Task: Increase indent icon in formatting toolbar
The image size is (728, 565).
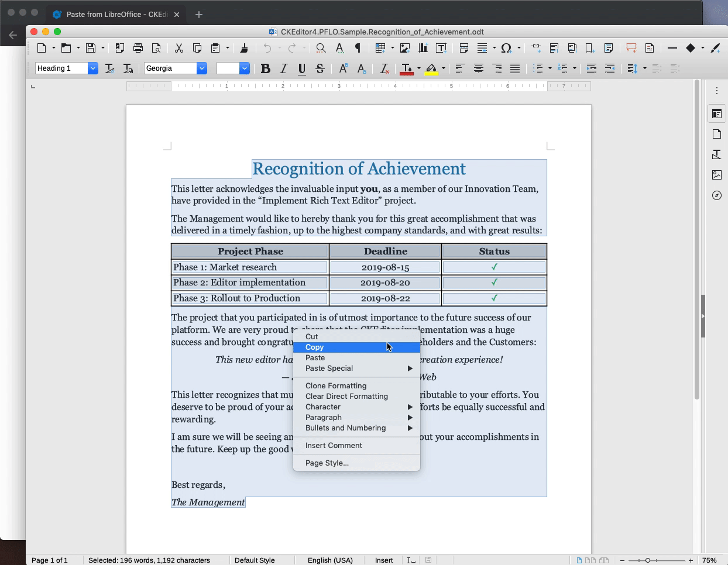Action: point(592,68)
